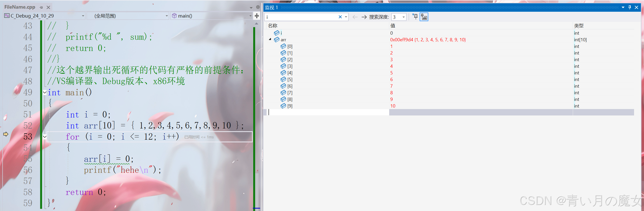Click the split editor window button
644x211 pixels.
point(257,16)
